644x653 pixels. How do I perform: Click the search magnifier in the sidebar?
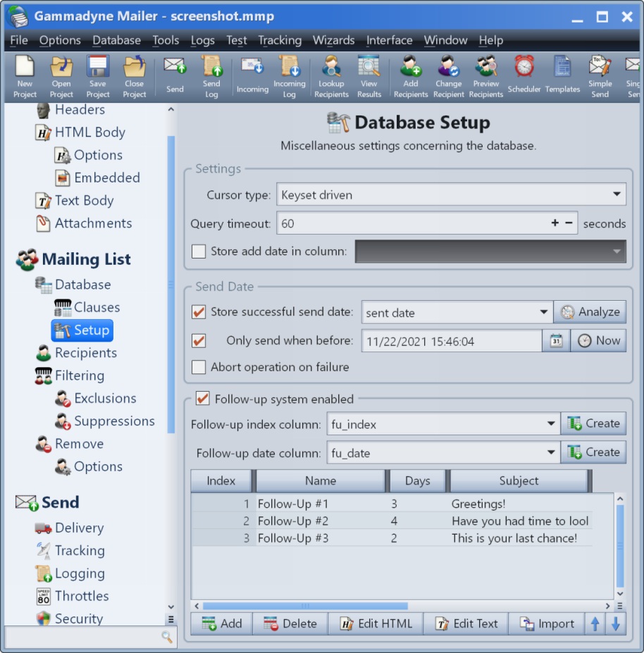click(x=166, y=636)
